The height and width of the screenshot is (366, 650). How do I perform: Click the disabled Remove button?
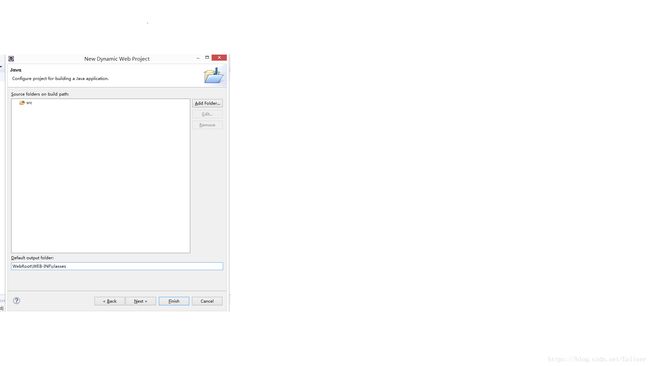tap(207, 125)
